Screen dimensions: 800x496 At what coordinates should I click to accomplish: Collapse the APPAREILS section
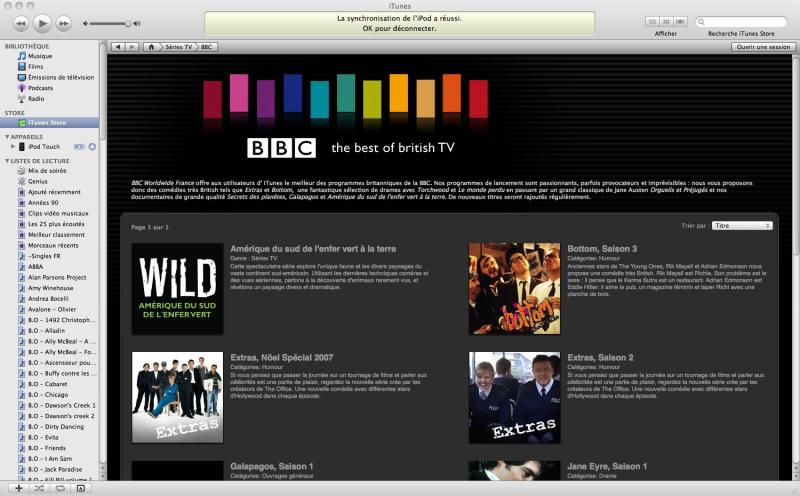7,137
